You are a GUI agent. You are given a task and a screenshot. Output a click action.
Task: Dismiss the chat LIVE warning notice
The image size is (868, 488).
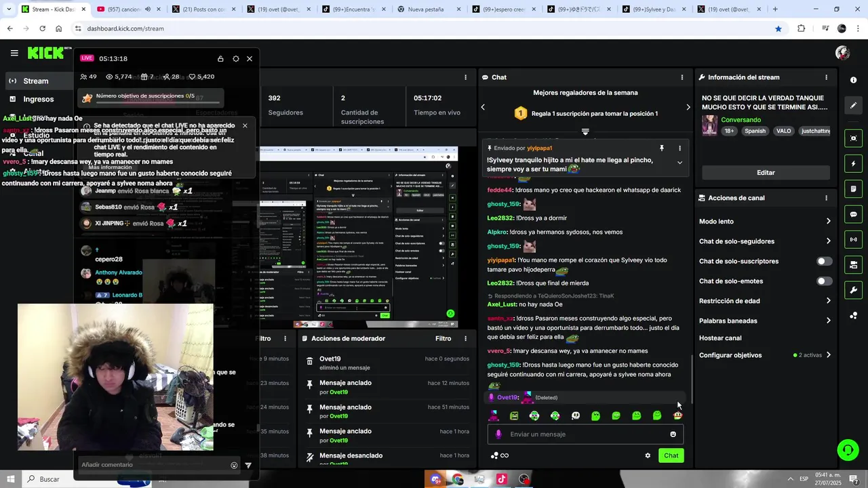[245, 125]
